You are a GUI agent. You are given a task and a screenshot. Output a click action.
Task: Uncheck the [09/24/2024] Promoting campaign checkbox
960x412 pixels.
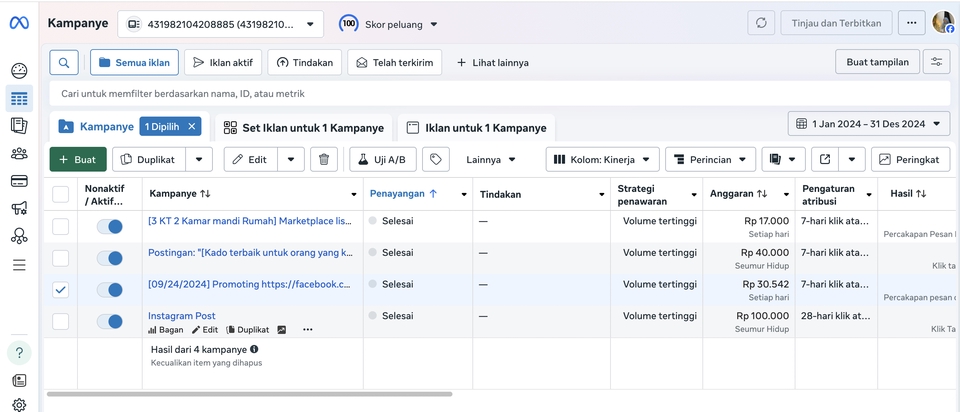(61, 290)
